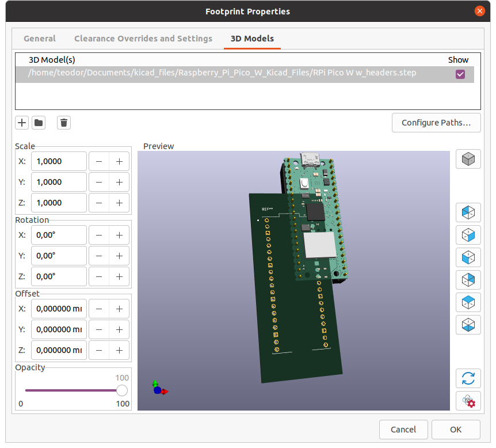This screenshot has width=496, height=448.
Task: Increase Scale Y with plus button
Action: pyautogui.click(x=119, y=182)
